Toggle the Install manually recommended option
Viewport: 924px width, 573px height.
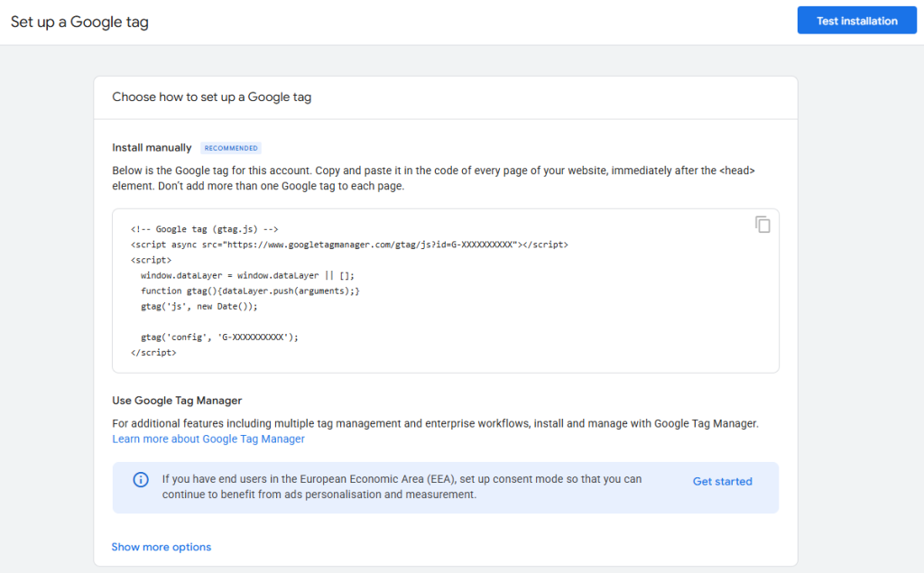coord(152,147)
